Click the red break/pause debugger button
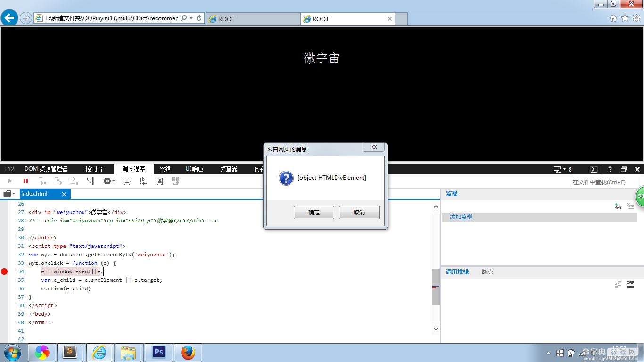The width and height of the screenshot is (644, 362). (25, 181)
